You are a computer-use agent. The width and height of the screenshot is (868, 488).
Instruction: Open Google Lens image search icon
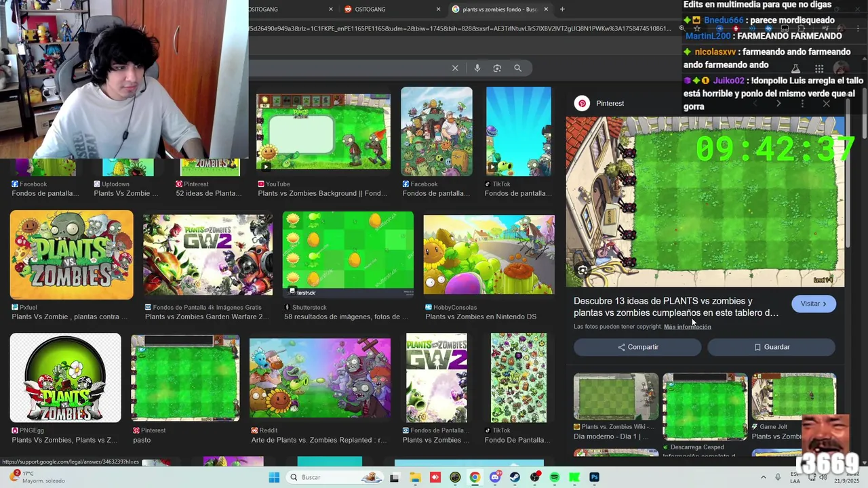(497, 68)
